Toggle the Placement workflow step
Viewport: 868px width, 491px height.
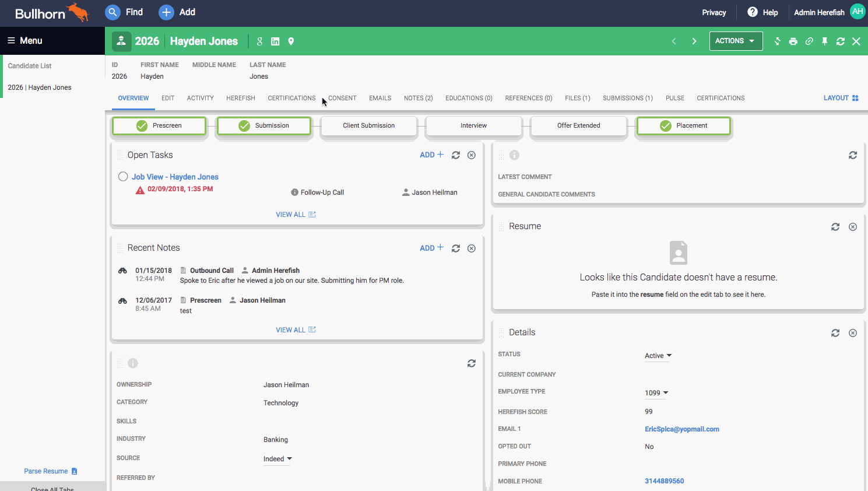(684, 126)
